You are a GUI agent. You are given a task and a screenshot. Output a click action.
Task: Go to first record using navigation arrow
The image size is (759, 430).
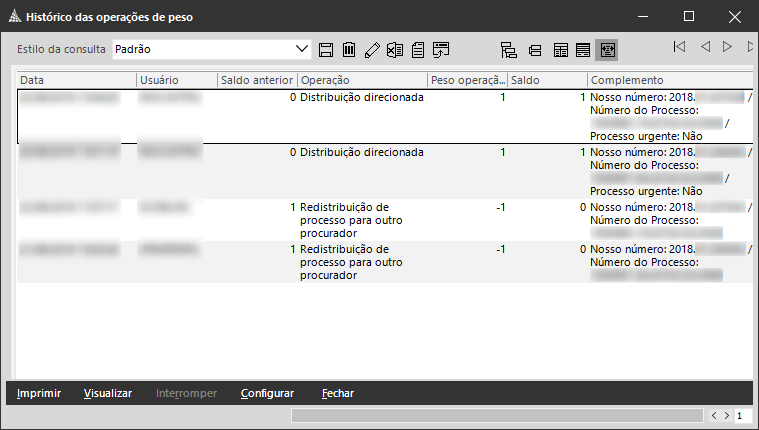pos(680,47)
